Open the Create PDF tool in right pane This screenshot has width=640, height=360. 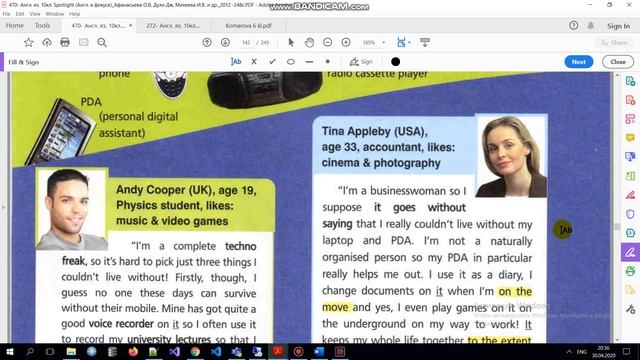pos(630,100)
